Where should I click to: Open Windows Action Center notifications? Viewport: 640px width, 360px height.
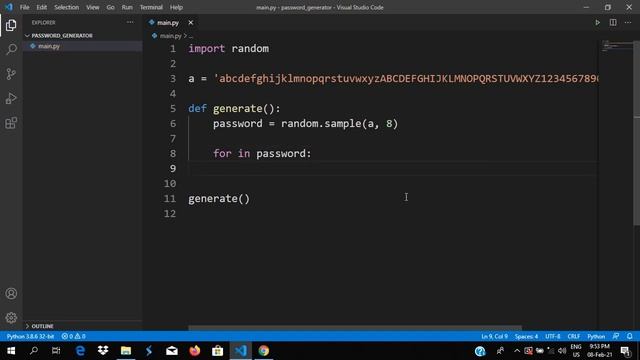pyautogui.click(x=625, y=351)
